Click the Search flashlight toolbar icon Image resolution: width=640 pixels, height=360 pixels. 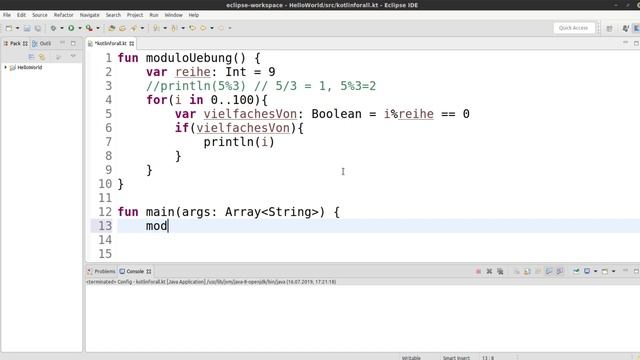coord(133,28)
